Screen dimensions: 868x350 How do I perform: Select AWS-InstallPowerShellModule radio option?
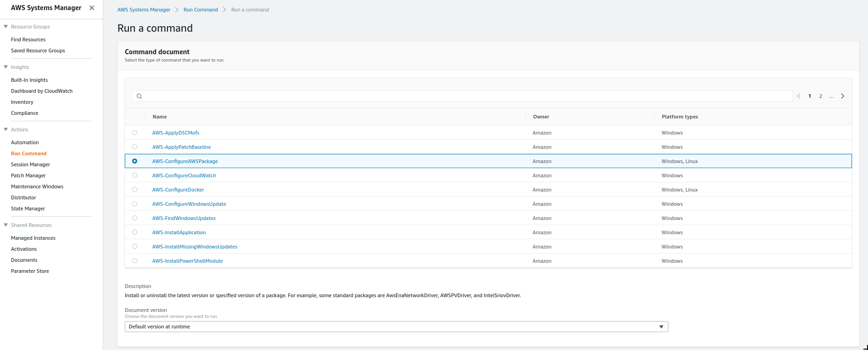134,261
